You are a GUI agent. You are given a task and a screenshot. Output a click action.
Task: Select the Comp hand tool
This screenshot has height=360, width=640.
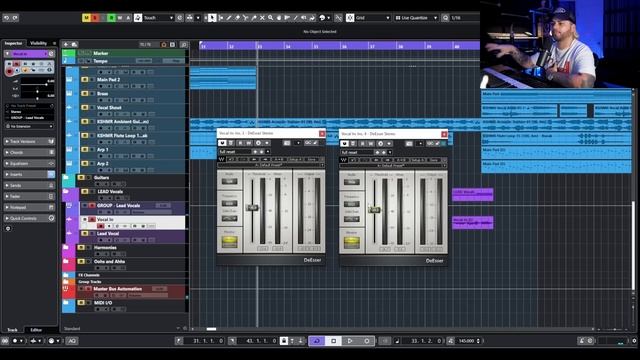point(279,18)
